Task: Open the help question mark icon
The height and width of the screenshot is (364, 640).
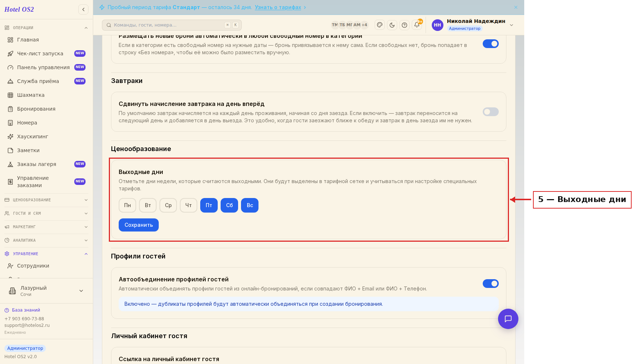Action: point(404,25)
